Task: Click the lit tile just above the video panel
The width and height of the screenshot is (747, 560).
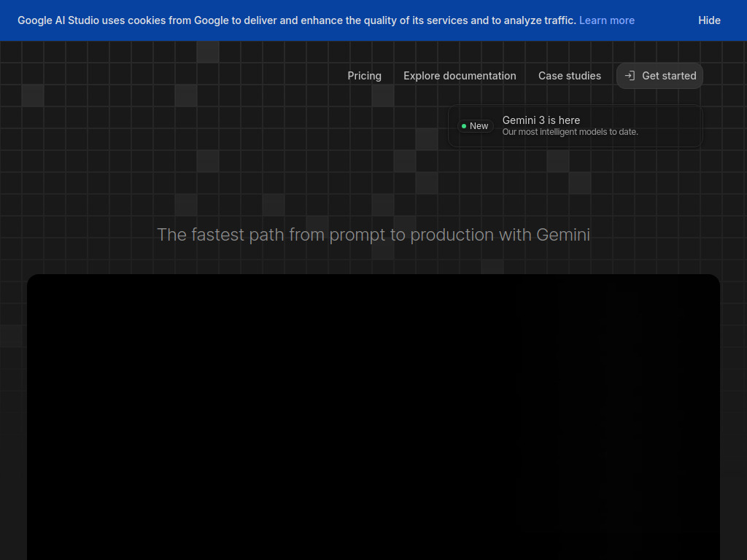Action: pos(492,267)
